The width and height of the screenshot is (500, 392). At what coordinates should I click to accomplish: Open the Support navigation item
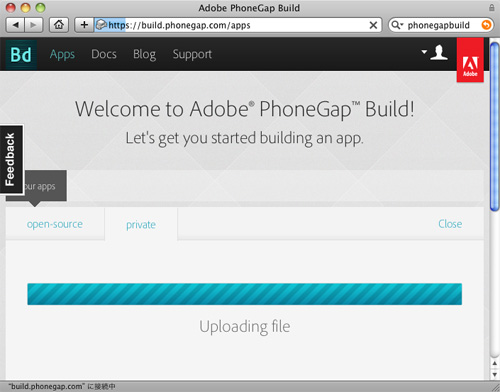tap(192, 54)
